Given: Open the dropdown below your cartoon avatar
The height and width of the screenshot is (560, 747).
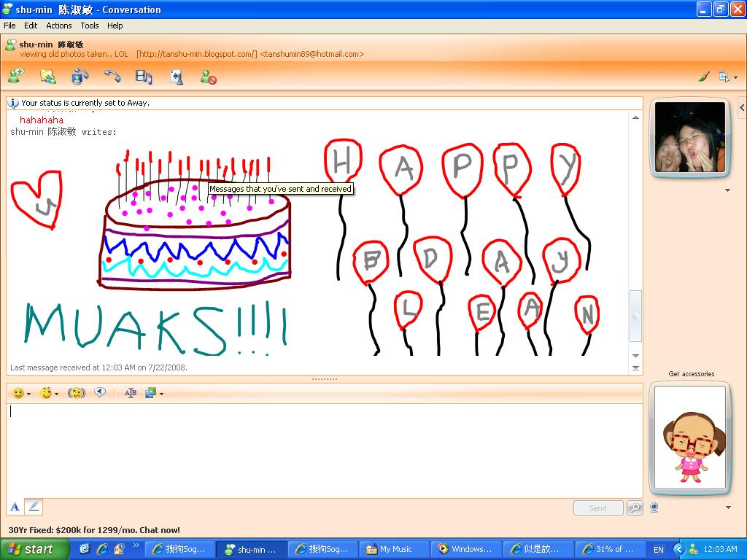Looking at the screenshot, I should [x=728, y=507].
